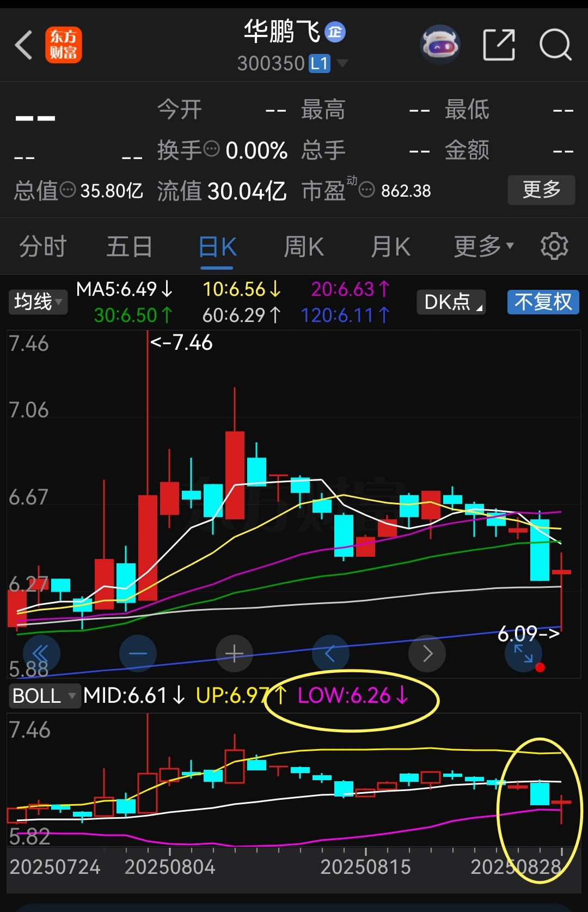
Task: Tap the blue 企 enterprise badge
Action: pos(335,32)
